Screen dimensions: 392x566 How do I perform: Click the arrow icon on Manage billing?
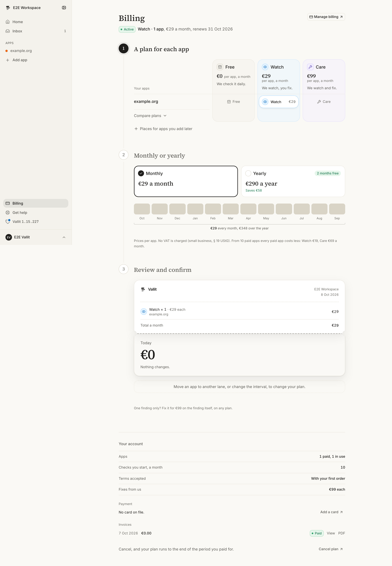(x=341, y=17)
